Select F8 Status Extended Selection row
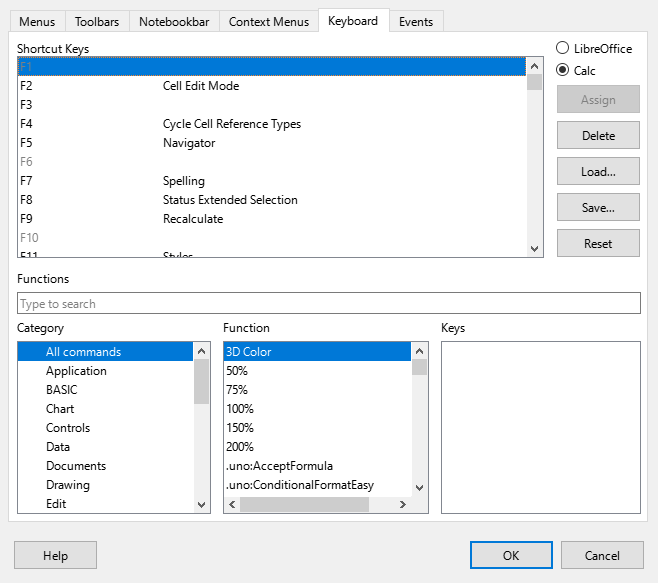The width and height of the screenshot is (658, 583). click(272, 200)
